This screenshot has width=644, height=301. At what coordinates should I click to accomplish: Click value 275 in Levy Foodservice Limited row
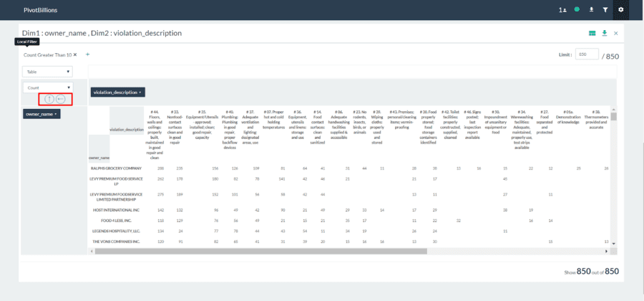point(160,194)
